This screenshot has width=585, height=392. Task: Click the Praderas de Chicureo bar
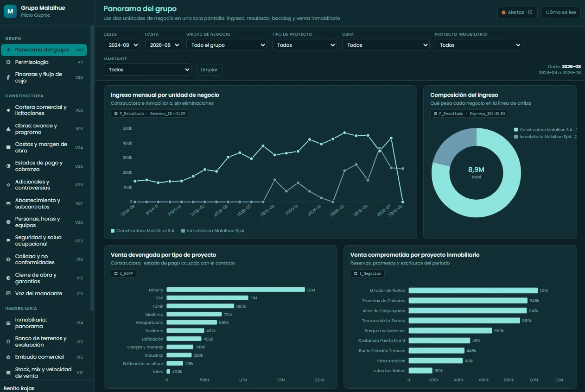pyautogui.click(x=468, y=301)
